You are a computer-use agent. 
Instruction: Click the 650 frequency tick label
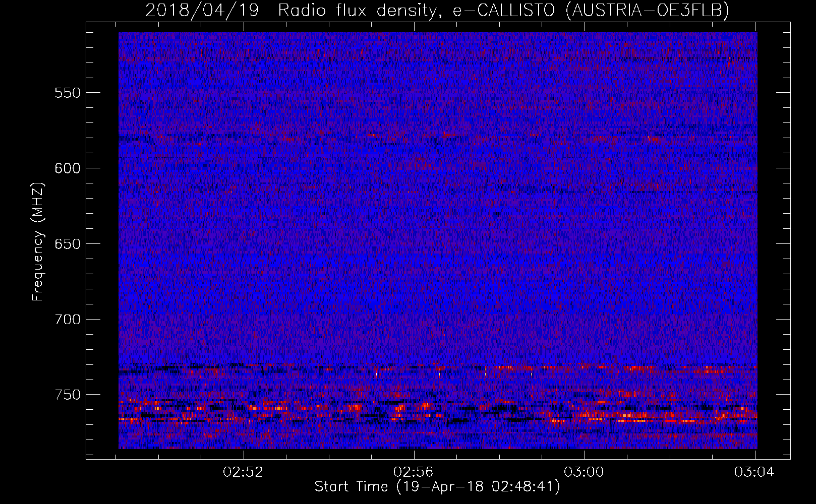tap(68, 244)
